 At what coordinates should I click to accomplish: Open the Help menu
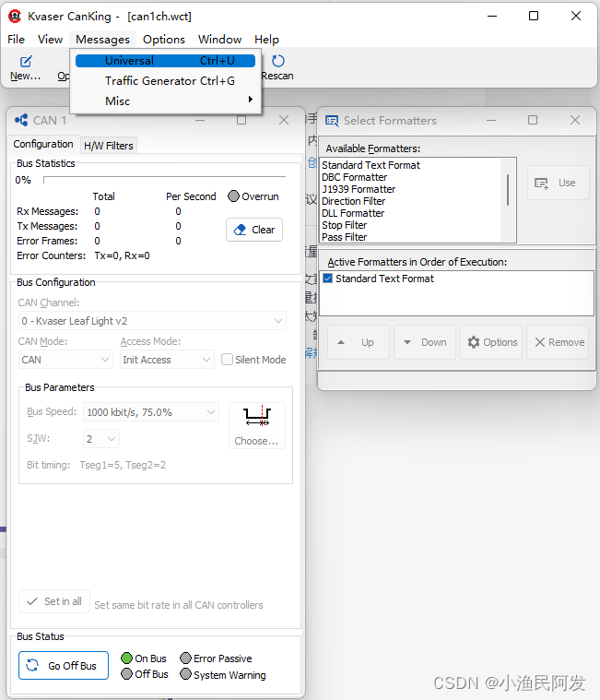click(x=266, y=40)
